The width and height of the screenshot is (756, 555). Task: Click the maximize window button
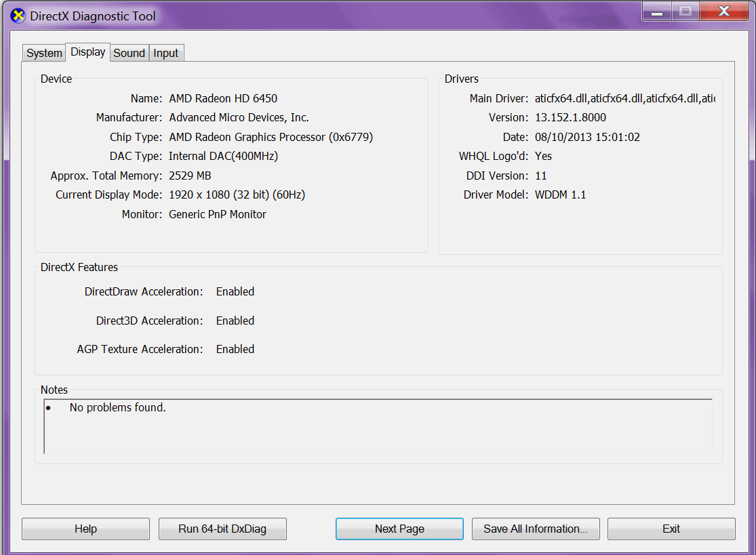click(685, 12)
